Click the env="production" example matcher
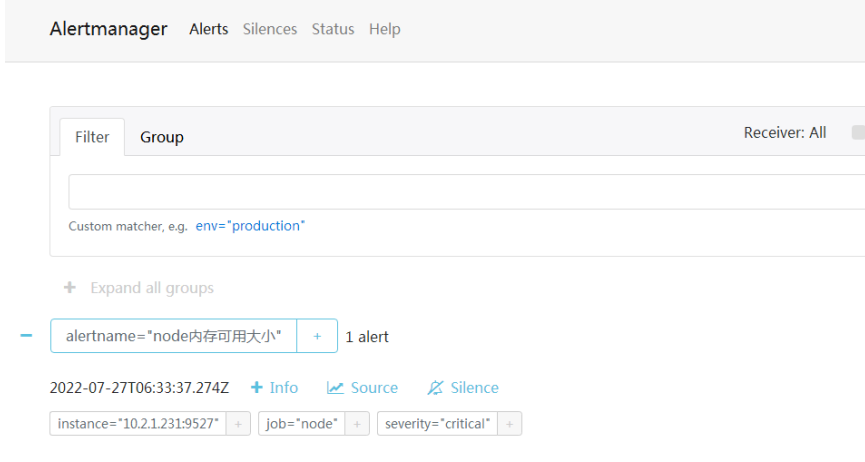 coord(250,226)
